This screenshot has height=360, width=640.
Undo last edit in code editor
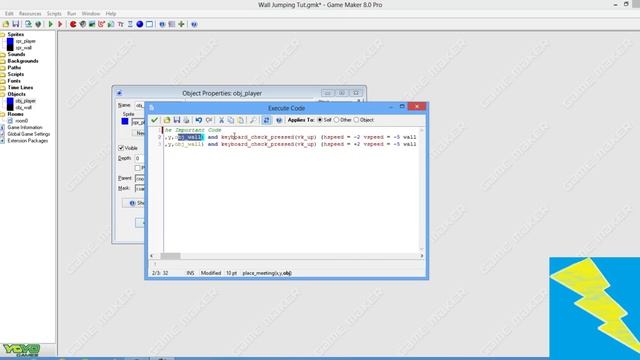pyautogui.click(x=199, y=120)
